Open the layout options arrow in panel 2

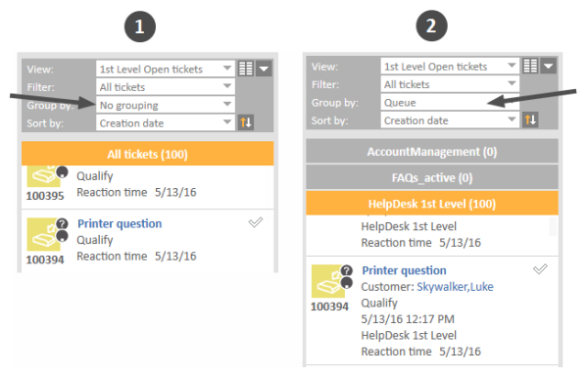pos(549,66)
